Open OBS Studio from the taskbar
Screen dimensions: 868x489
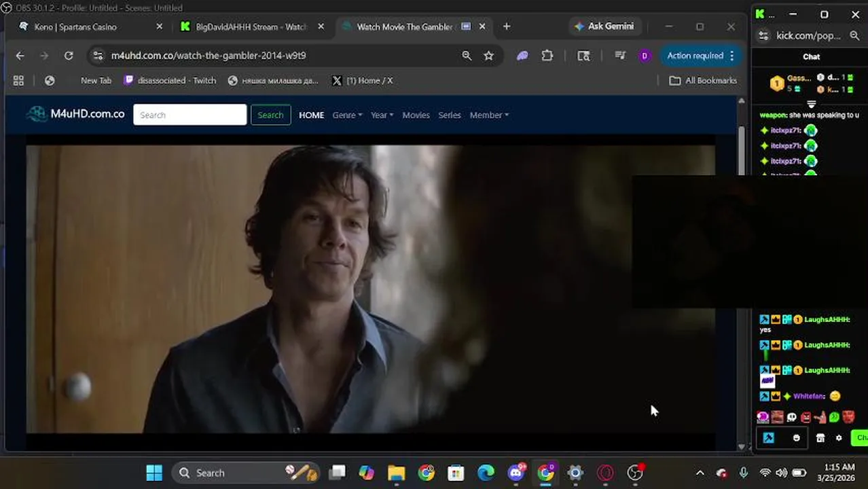click(635, 473)
